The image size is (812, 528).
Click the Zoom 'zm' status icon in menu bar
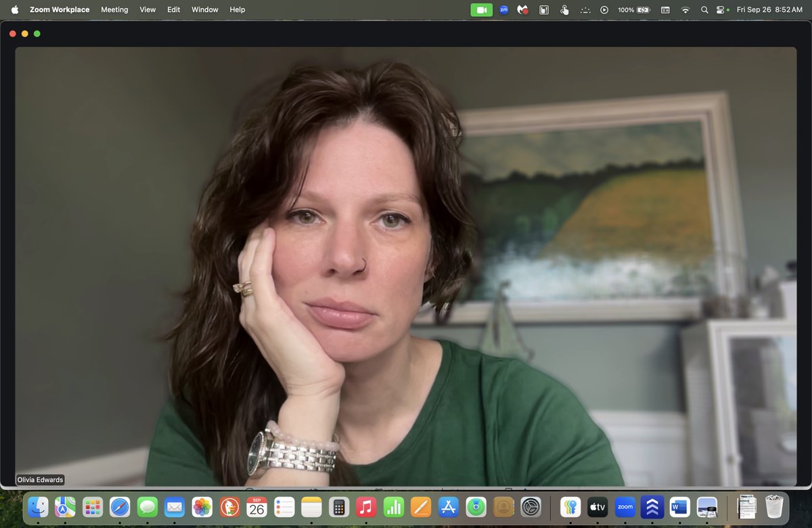503,9
